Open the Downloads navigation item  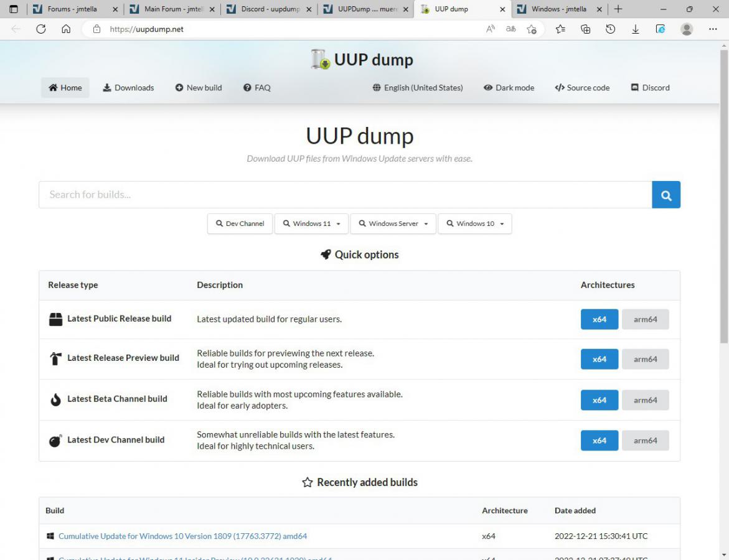[128, 88]
